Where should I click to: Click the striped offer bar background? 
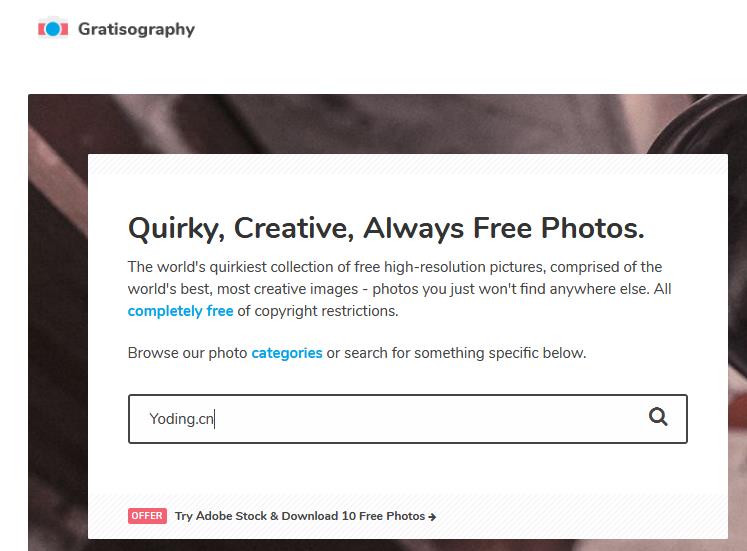click(580, 516)
